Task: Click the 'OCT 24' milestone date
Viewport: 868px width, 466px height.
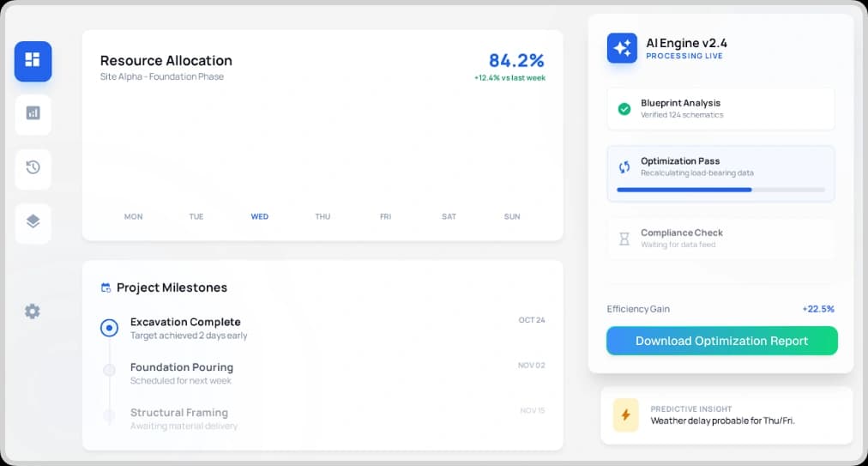Action: coord(532,320)
